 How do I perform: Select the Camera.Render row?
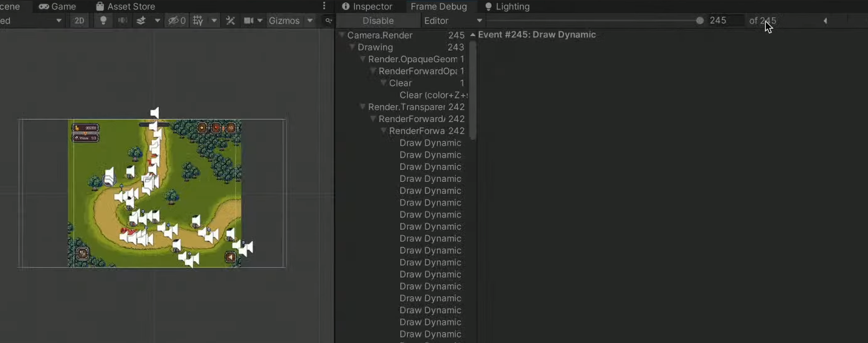pos(402,35)
